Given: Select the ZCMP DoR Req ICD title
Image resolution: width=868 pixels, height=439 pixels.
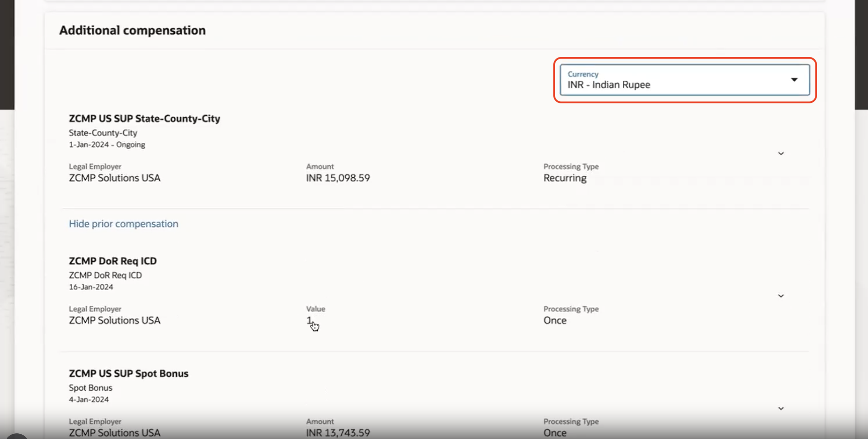Looking at the screenshot, I should point(112,261).
